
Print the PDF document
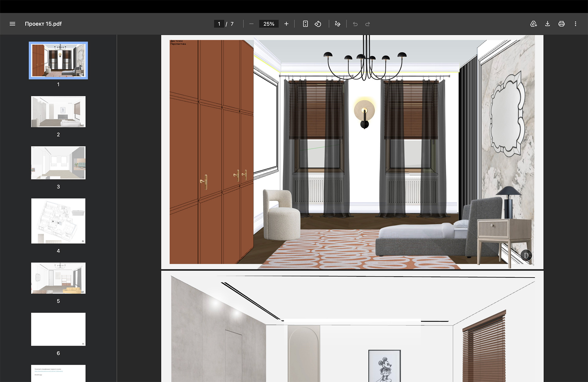(x=561, y=24)
